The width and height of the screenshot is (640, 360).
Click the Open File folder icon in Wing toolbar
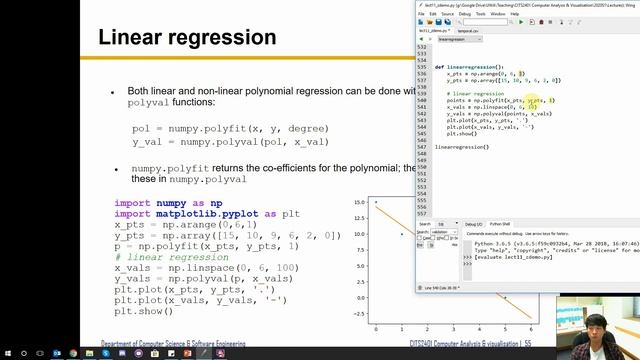point(430,22)
